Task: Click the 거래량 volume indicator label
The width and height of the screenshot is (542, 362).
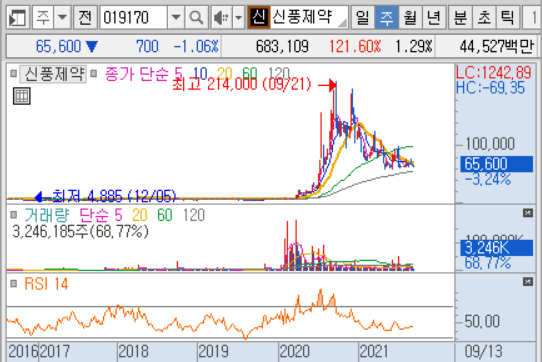Action: [47, 215]
